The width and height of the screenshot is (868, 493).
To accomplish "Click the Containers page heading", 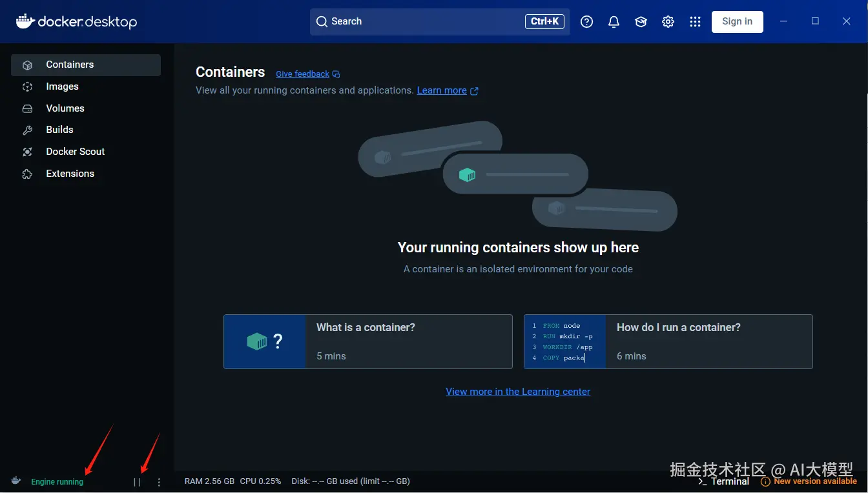I will [231, 72].
